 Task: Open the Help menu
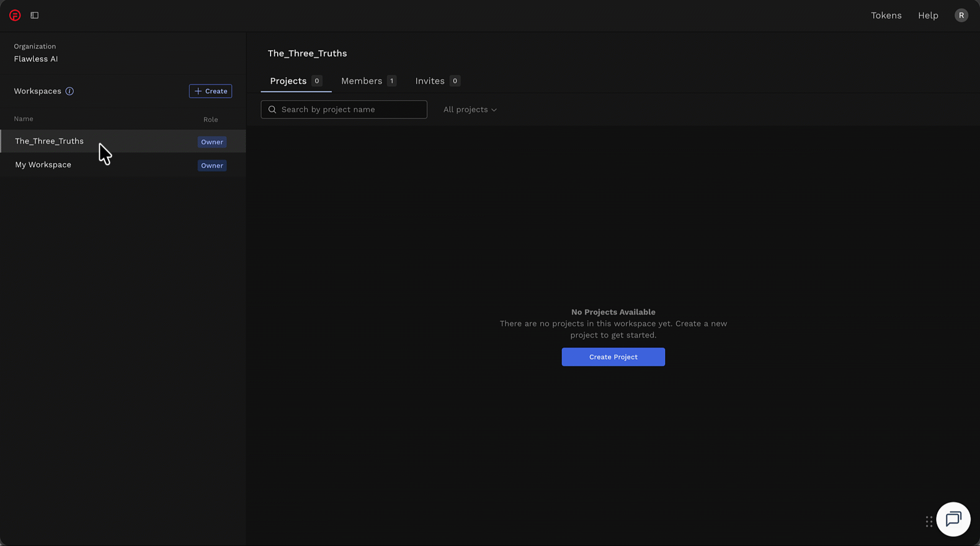tap(928, 15)
